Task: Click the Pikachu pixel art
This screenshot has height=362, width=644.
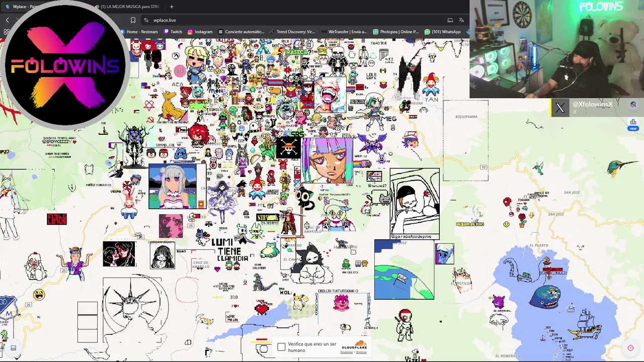Action: pyautogui.click(x=300, y=303)
